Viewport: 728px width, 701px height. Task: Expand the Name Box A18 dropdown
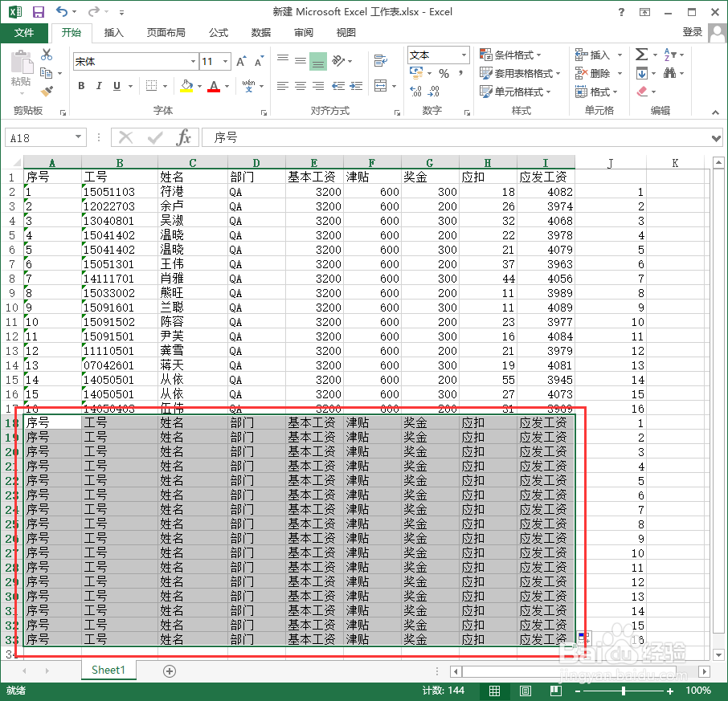tap(78, 137)
